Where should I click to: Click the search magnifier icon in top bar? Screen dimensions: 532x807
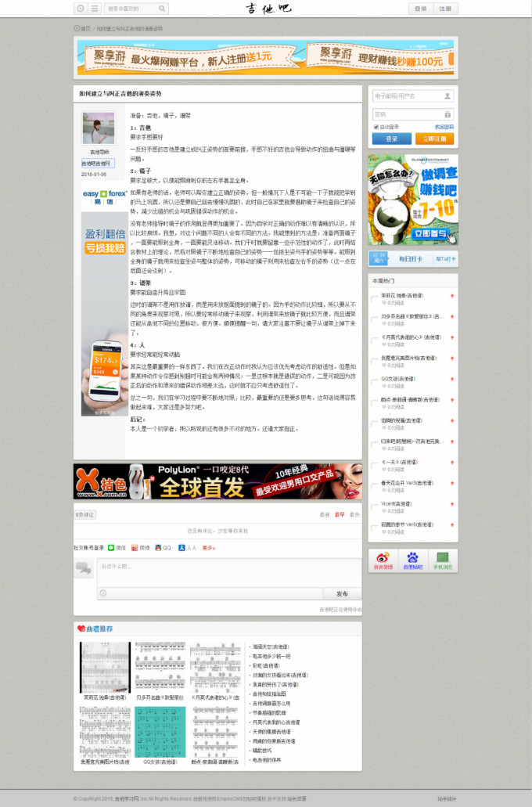161,9
